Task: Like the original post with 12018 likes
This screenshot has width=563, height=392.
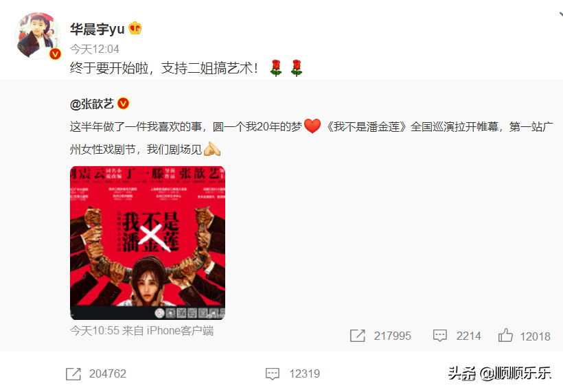Action: (525, 336)
